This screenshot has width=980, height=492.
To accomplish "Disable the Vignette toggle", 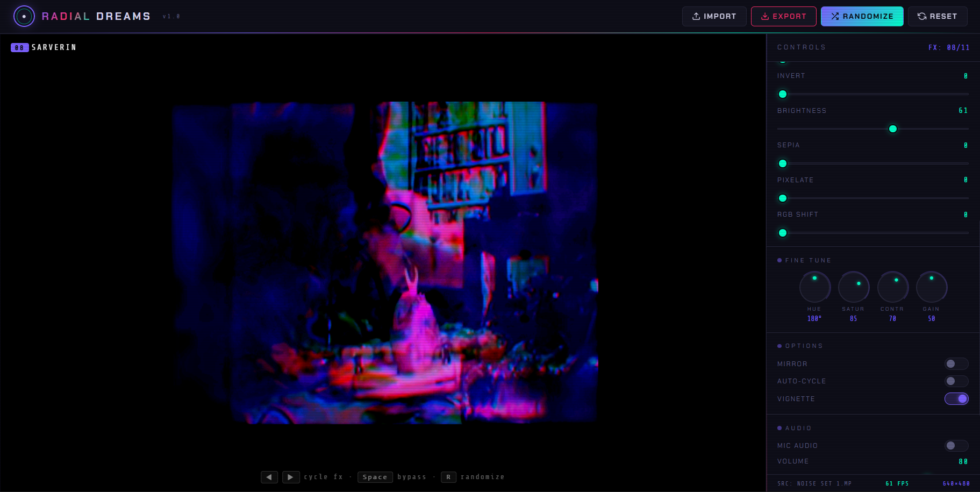I will click(956, 399).
